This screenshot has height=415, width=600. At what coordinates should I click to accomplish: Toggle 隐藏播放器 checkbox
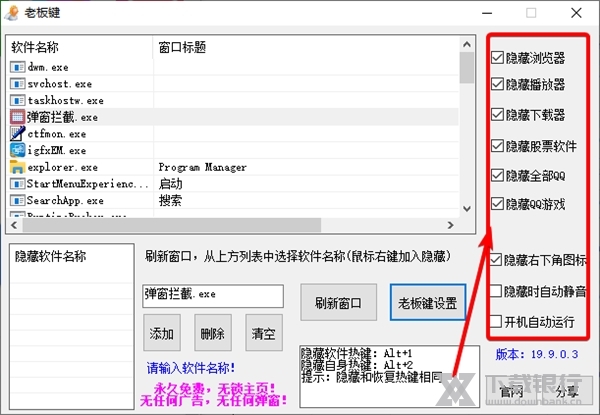click(497, 84)
